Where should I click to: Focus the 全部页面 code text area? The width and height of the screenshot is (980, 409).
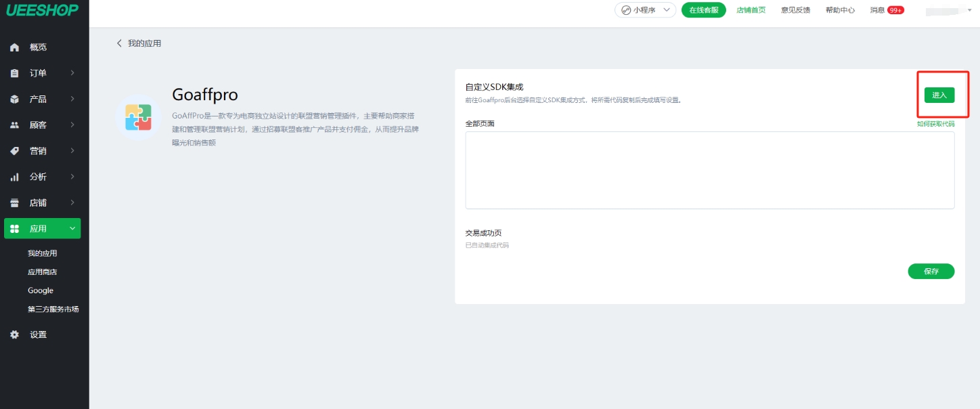click(x=710, y=170)
